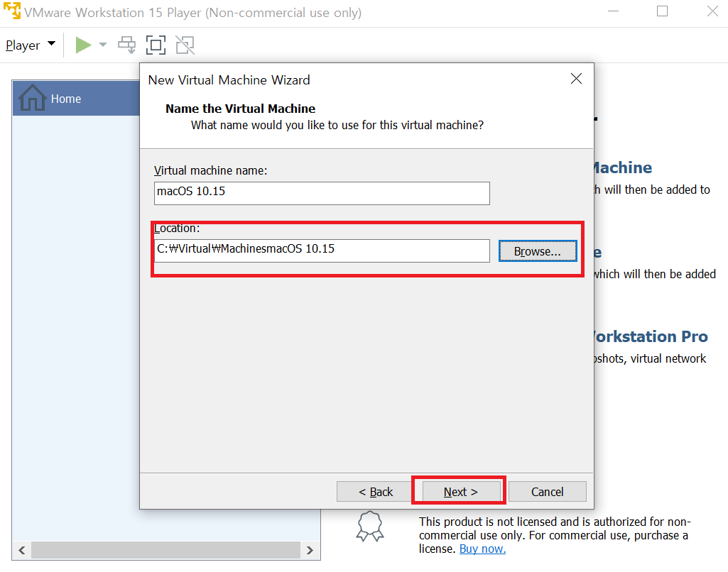Screen dimensions: 728x572
Task: Click the license ribbon badge icon
Action: point(370,526)
